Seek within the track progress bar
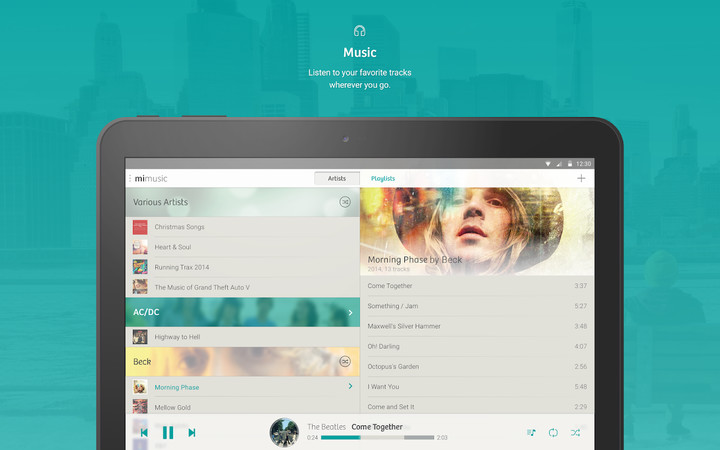The height and width of the screenshot is (450, 720). coord(377,437)
